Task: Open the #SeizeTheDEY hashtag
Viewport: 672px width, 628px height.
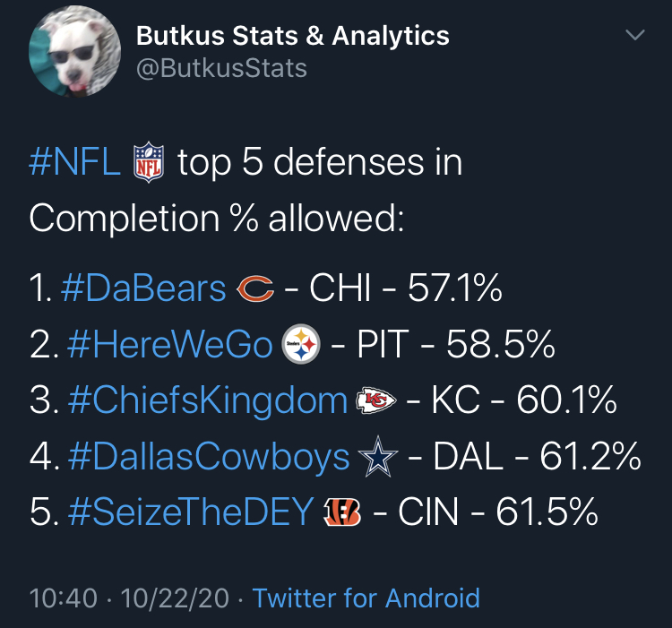Action: pos(191,512)
